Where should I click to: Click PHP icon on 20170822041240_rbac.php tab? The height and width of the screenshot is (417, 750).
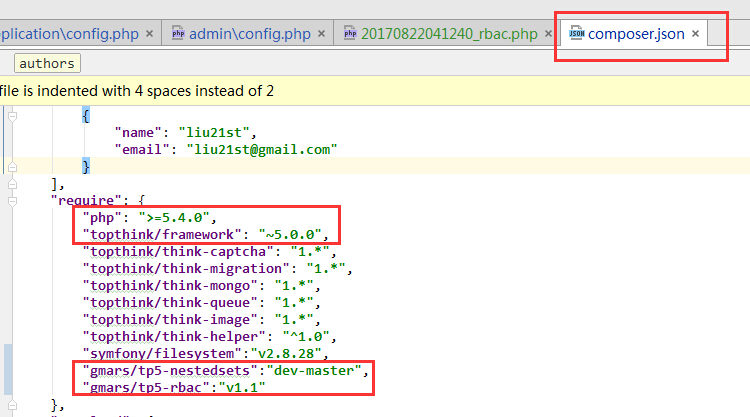pyautogui.click(x=351, y=34)
